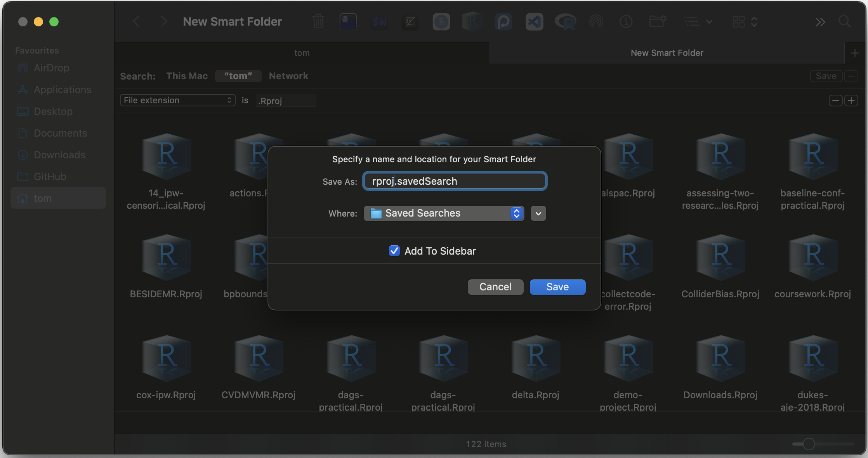Open the blue P app toolbar icon
The height and width of the screenshot is (458, 868).
pos(503,22)
